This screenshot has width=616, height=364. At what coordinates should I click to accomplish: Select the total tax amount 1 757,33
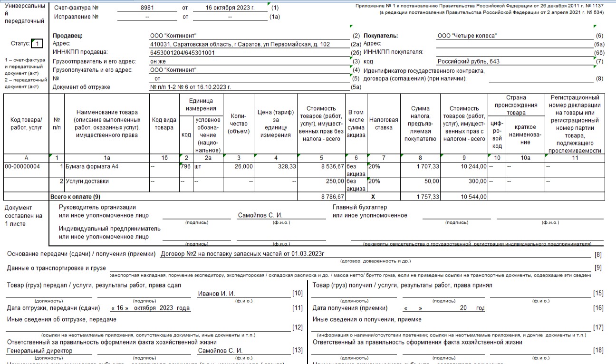420,196
